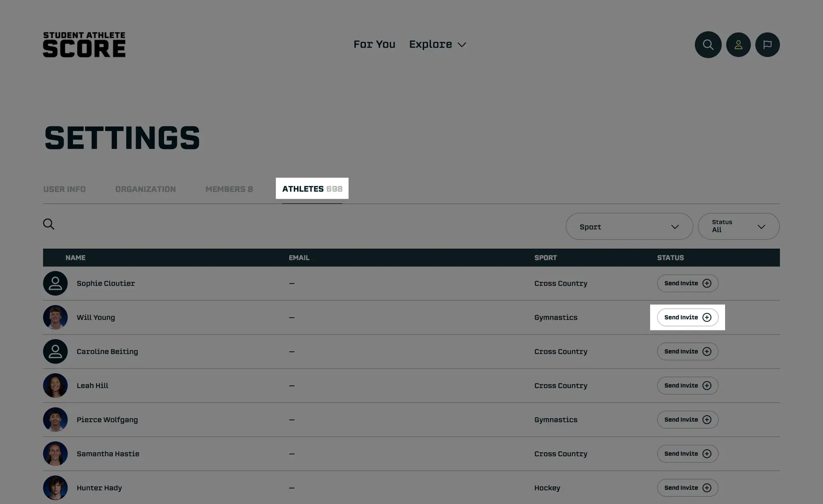The width and height of the screenshot is (823, 504).
Task: Open the search icon in top header
Action: [708, 44]
